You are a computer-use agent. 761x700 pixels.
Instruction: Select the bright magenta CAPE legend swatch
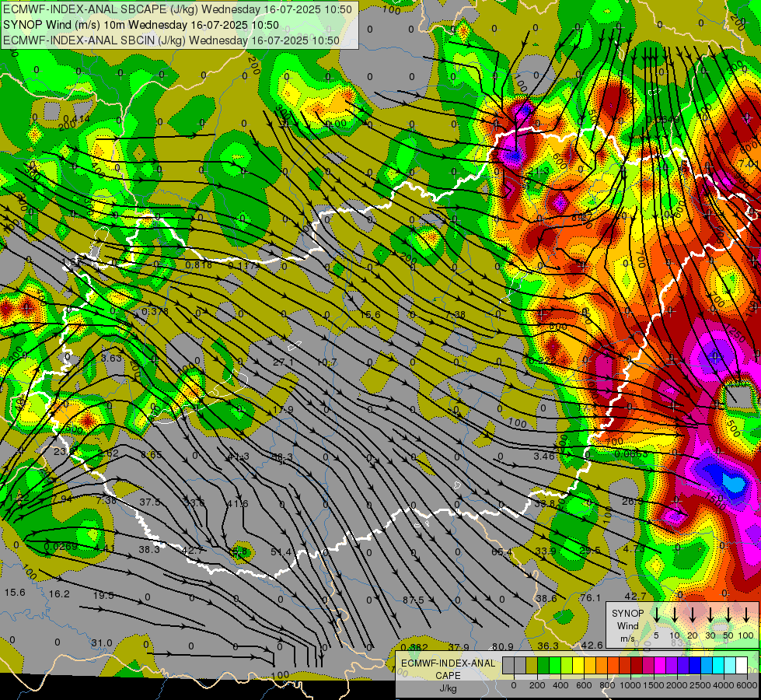tap(660, 665)
